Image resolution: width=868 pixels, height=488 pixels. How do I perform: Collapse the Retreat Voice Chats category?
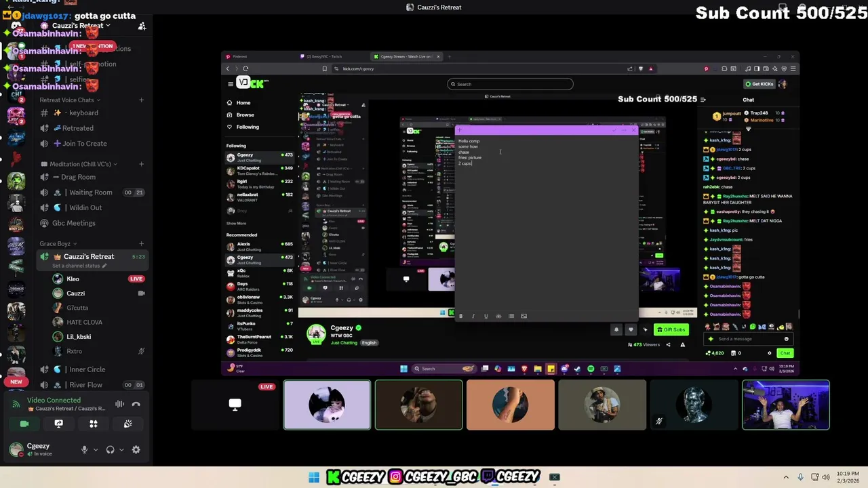70,100
